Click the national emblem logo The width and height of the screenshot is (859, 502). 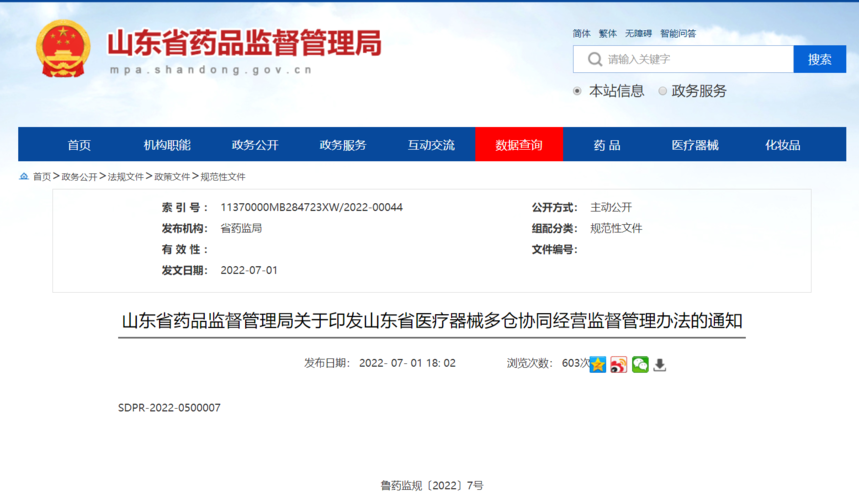[x=63, y=49]
